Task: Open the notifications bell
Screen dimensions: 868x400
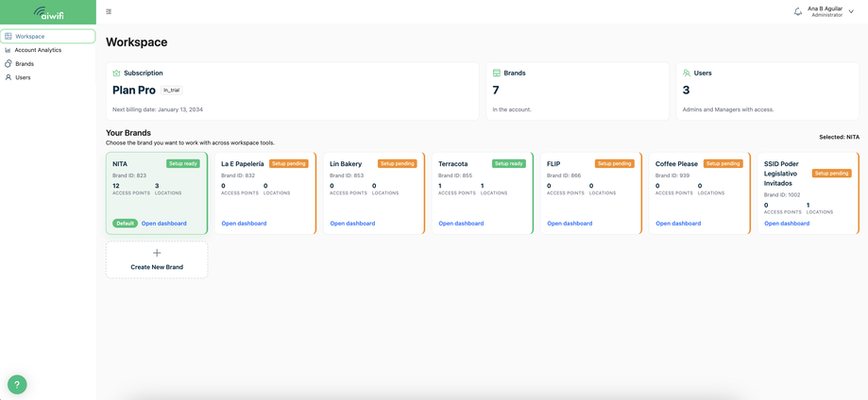Action: (798, 11)
